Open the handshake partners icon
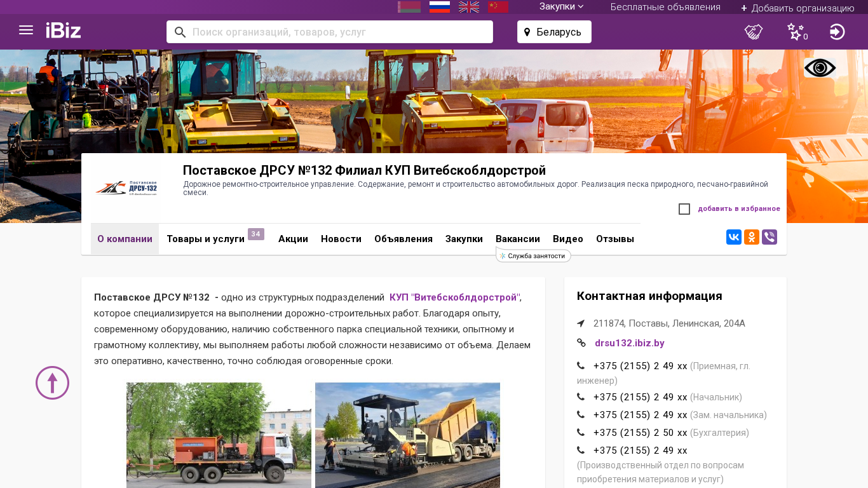The width and height of the screenshot is (868, 488). (754, 32)
